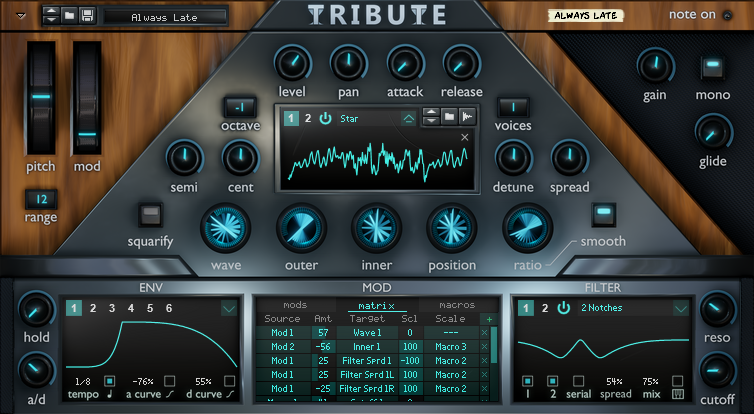The width and height of the screenshot is (754, 414).
Task: Click the position dial
Action: (x=452, y=228)
